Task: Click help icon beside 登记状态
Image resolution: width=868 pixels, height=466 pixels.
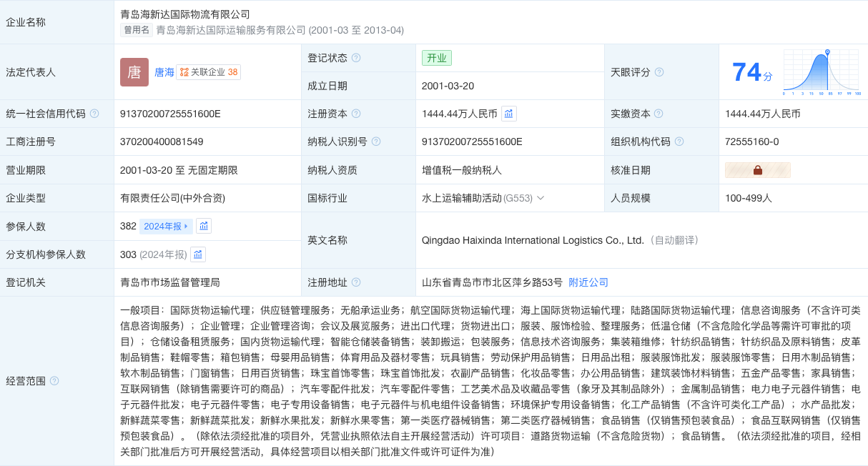Action: tap(356, 58)
